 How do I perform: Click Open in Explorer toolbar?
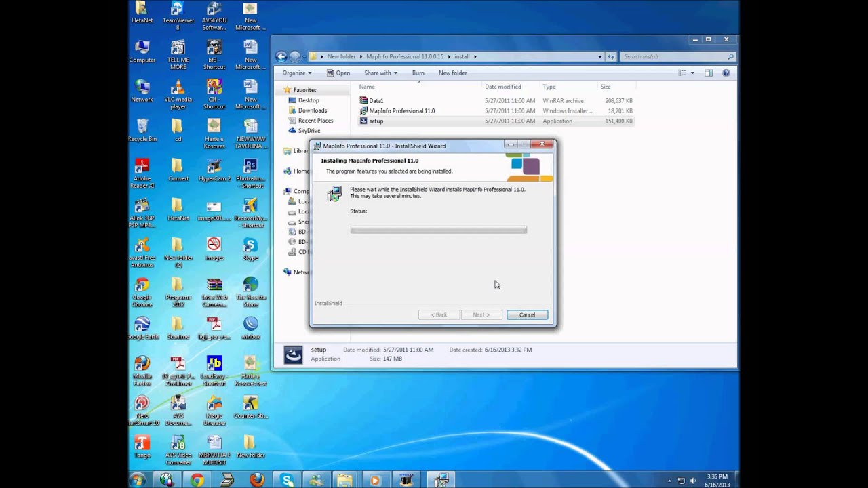(x=338, y=73)
